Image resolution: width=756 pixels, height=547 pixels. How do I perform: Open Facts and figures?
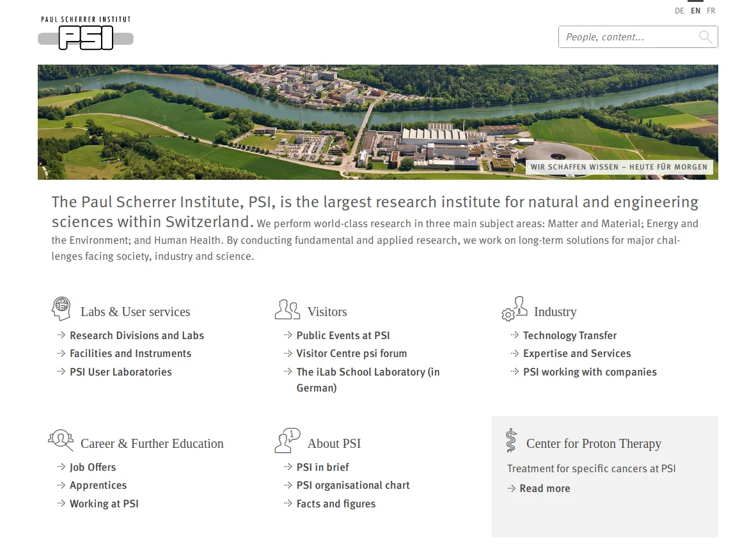(336, 503)
